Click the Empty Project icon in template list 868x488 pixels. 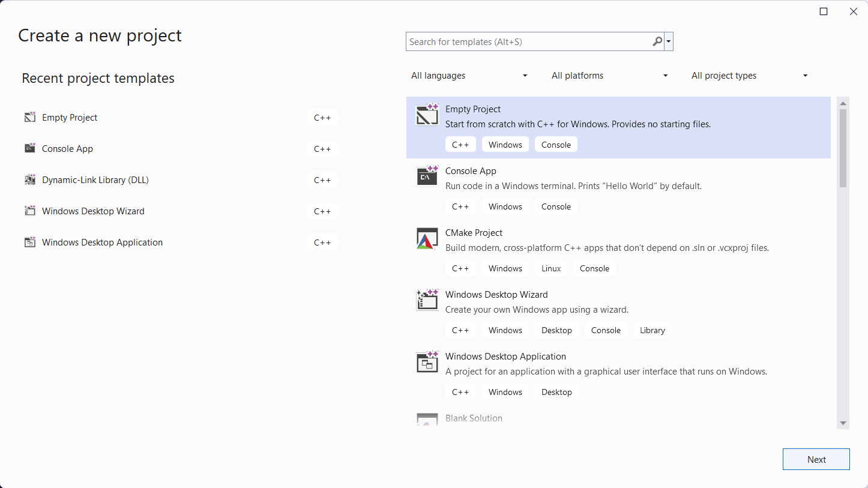(x=427, y=115)
